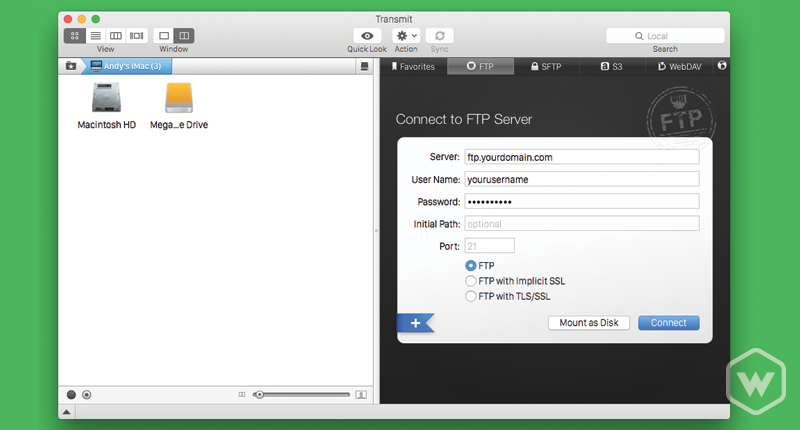Open Quick Look preview

tap(367, 36)
